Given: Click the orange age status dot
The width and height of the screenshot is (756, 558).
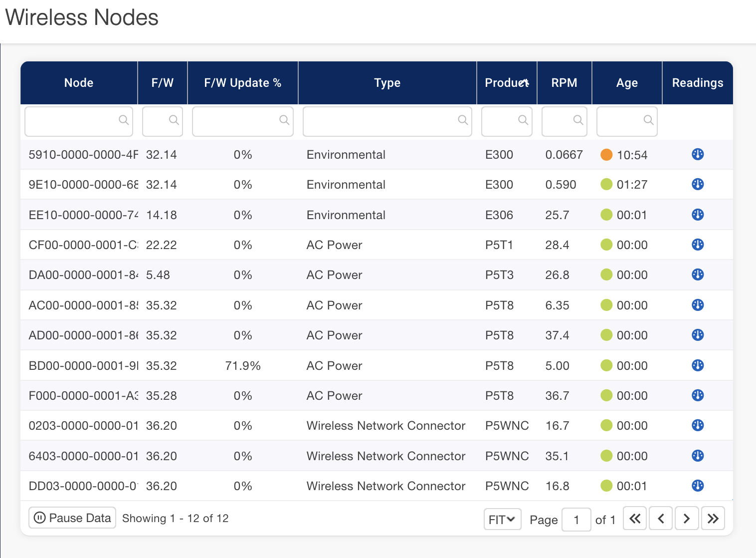Looking at the screenshot, I should 606,155.
